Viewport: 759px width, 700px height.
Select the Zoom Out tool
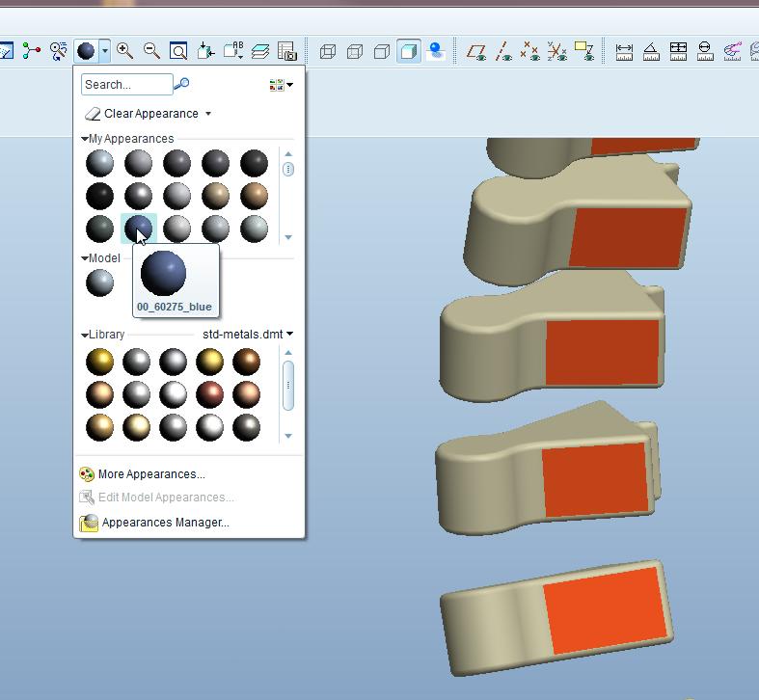pos(152,51)
